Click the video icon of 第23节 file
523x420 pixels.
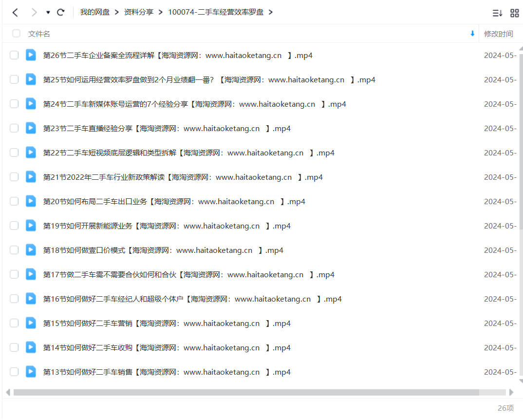[x=31, y=128]
